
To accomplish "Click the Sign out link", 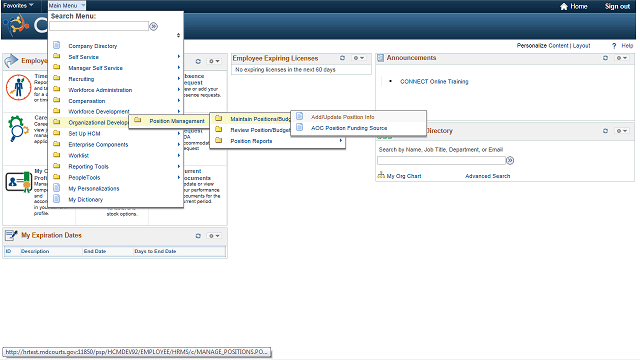I will (617, 6).
